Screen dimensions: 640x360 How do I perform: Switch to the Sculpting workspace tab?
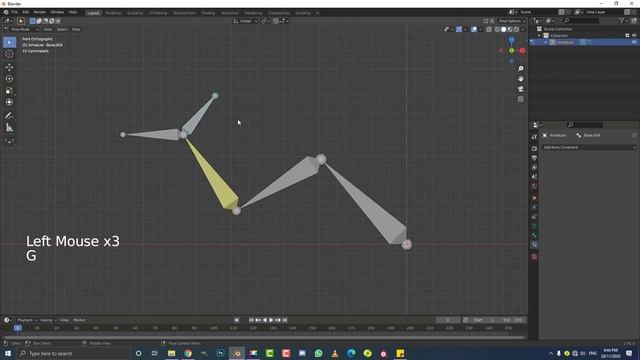tap(135, 13)
